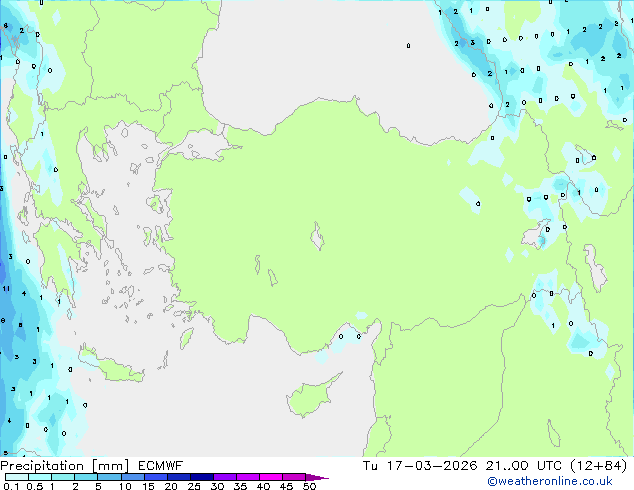
Task: Pick the 1–2 mm legend color swatch
Action: (x=63, y=477)
